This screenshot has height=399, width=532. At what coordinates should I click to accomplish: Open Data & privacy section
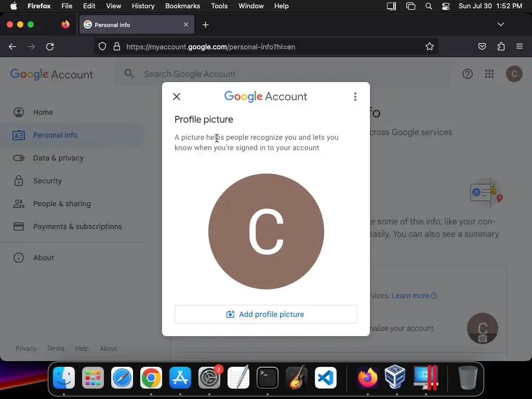58,158
